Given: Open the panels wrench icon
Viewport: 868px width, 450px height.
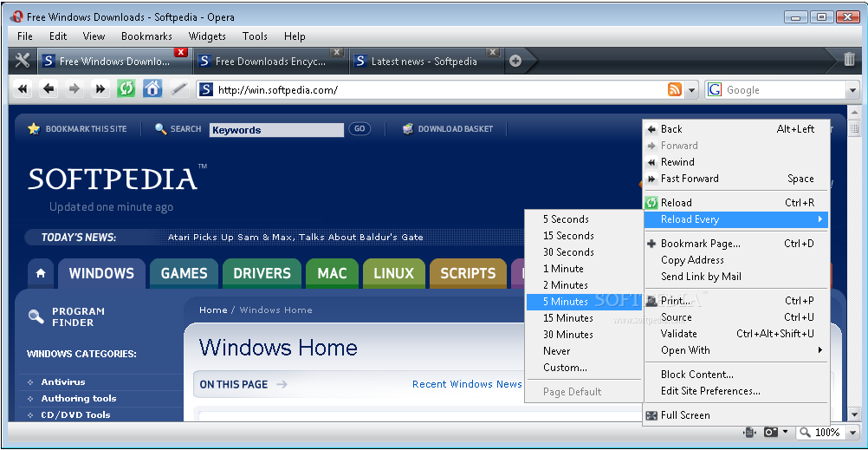Looking at the screenshot, I should 23,61.
